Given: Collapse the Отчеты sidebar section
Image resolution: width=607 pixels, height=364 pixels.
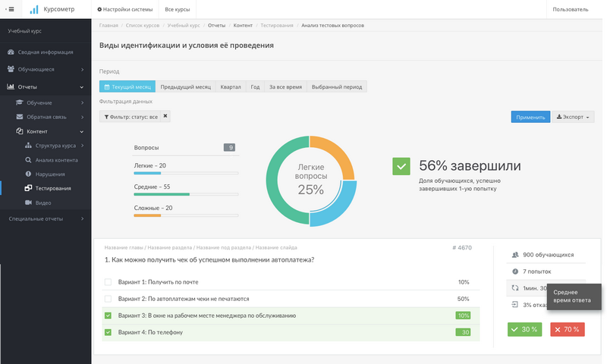Looking at the screenshot, I should 82,87.
